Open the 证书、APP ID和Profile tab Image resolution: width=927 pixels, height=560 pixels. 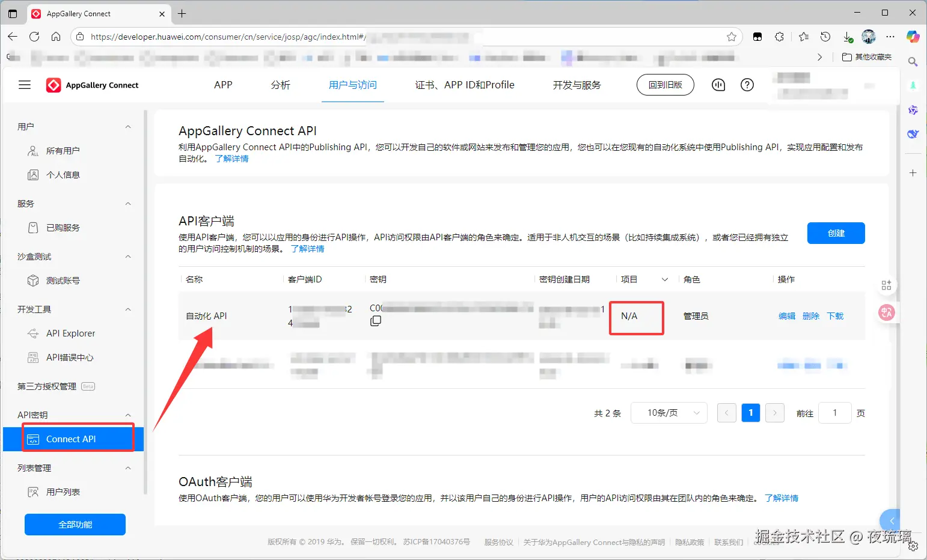coord(465,85)
